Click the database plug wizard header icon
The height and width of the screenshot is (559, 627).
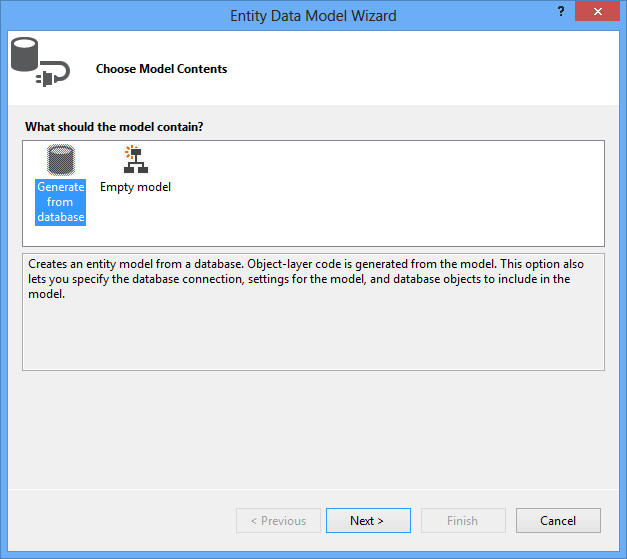click(40, 62)
